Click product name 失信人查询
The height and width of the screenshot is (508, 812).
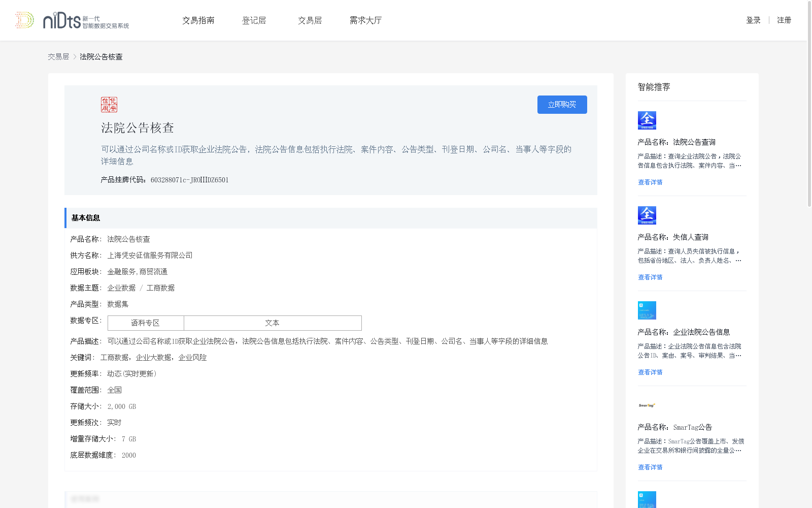pyautogui.click(x=691, y=237)
